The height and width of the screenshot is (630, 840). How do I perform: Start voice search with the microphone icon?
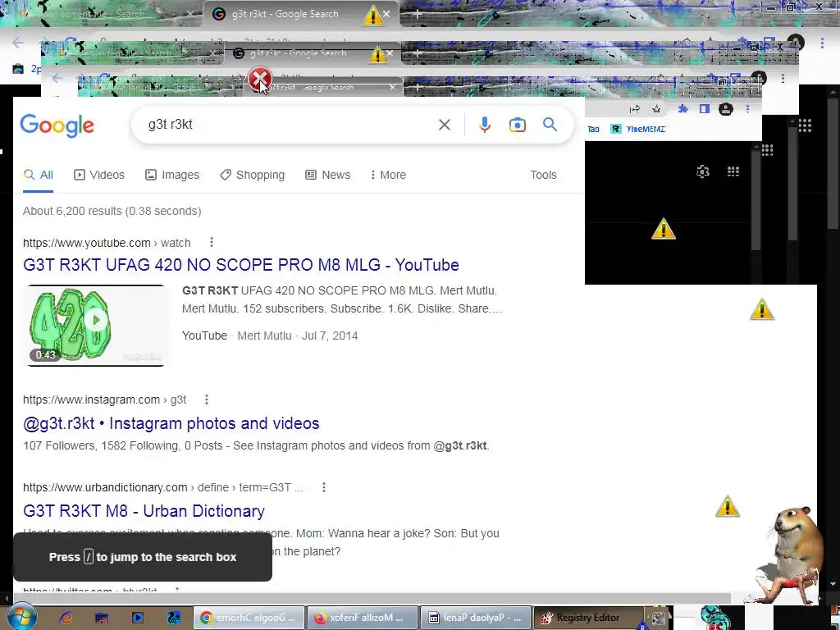tap(484, 125)
